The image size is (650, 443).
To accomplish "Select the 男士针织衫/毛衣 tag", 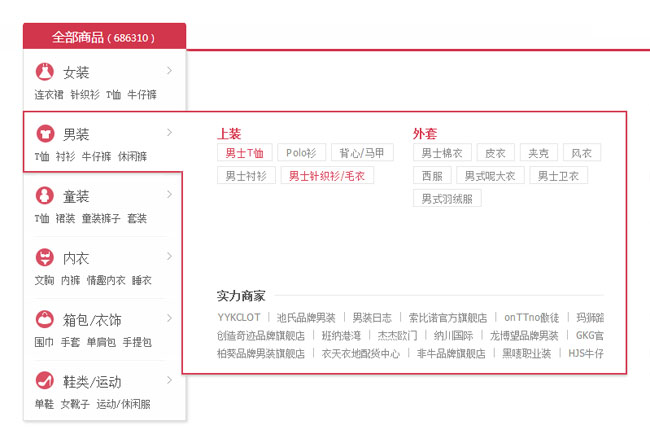I will [327, 175].
